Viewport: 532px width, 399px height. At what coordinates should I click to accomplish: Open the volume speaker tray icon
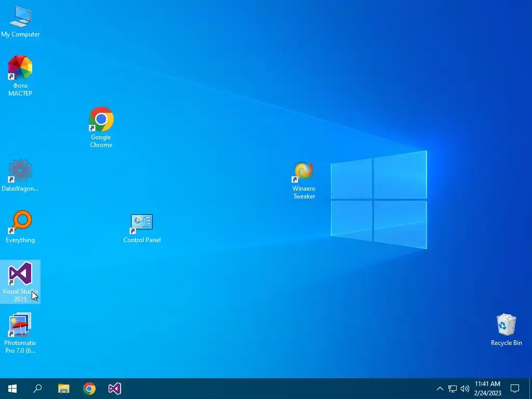[465, 389]
